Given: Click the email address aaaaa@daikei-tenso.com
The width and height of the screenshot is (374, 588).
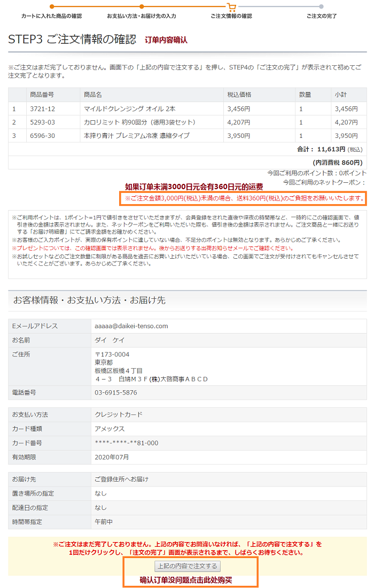Looking at the screenshot, I should [x=131, y=326].
